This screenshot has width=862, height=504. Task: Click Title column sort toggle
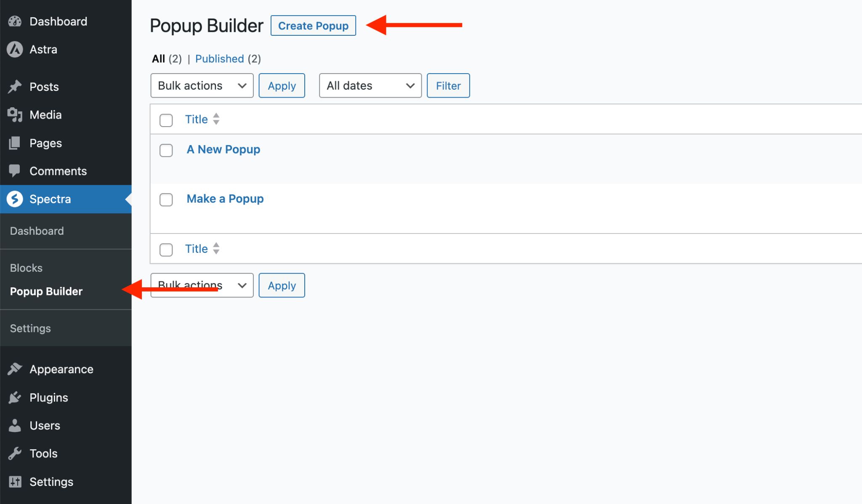pyautogui.click(x=218, y=119)
